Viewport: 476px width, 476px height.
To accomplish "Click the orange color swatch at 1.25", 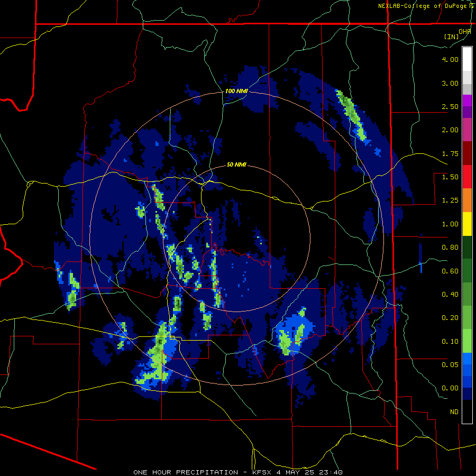I will pos(467,200).
